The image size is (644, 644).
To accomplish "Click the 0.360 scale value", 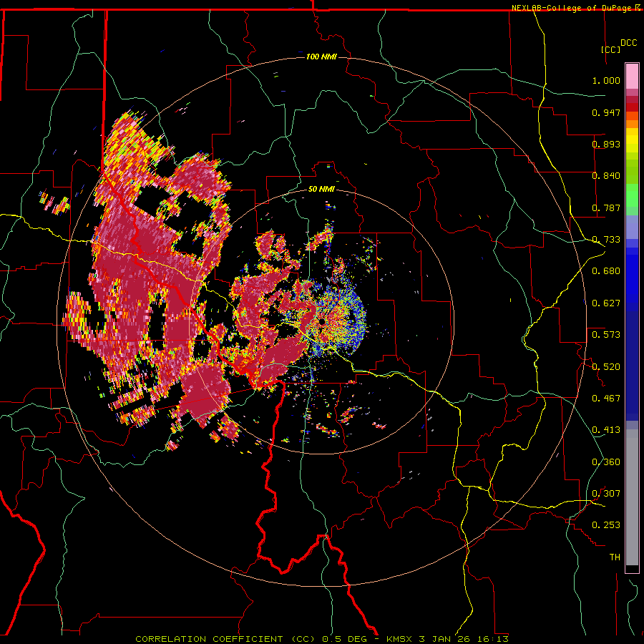I will tap(606, 462).
